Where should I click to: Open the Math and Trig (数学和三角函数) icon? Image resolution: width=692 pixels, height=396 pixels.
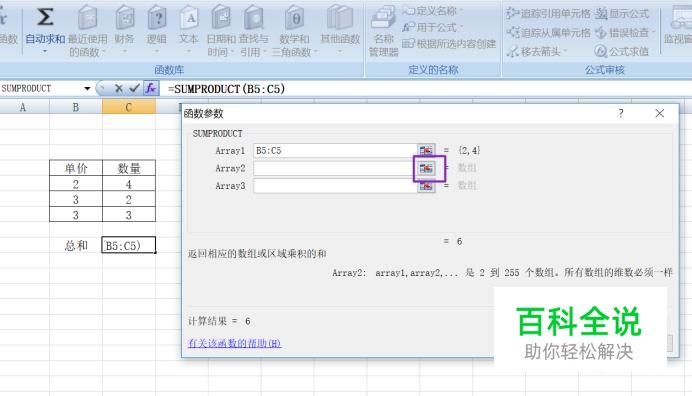(294, 18)
